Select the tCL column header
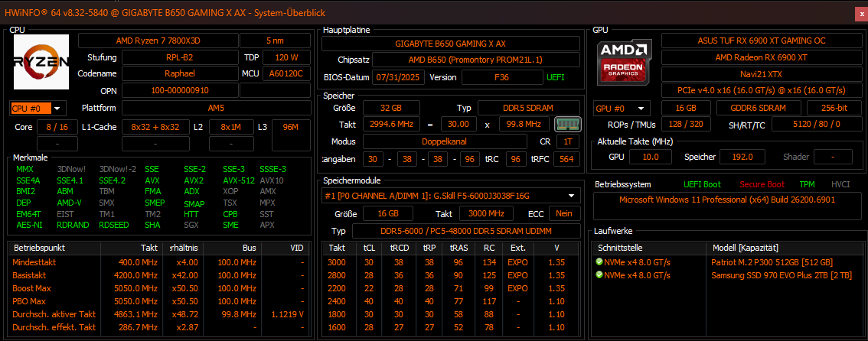This screenshot has height=341, width=868. [x=369, y=248]
